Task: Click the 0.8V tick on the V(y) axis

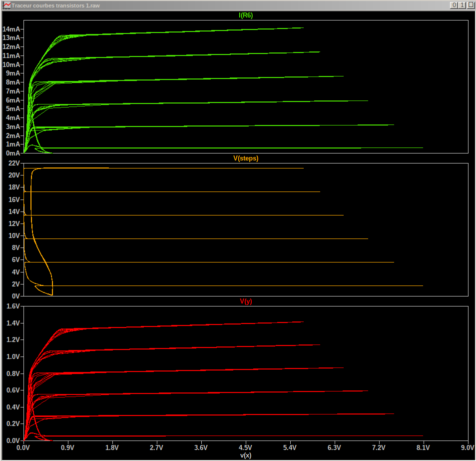Action: pyautogui.click(x=13, y=373)
